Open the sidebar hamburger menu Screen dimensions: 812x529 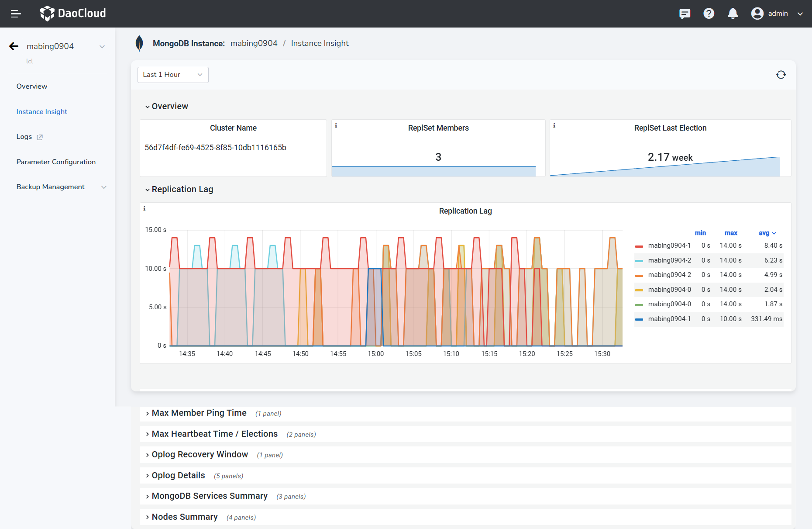pos(16,14)
